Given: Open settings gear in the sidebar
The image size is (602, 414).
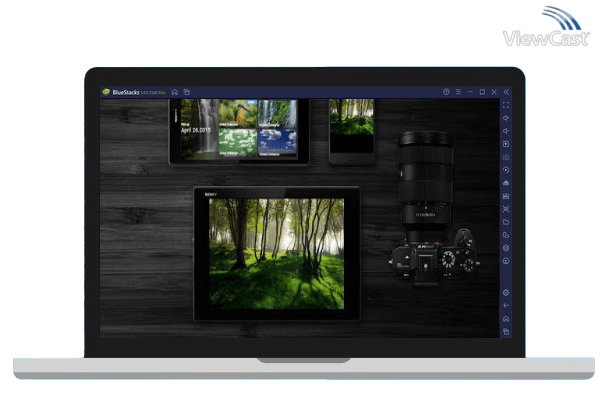Looking at the screenshot, I should click(x=506, y=293).
